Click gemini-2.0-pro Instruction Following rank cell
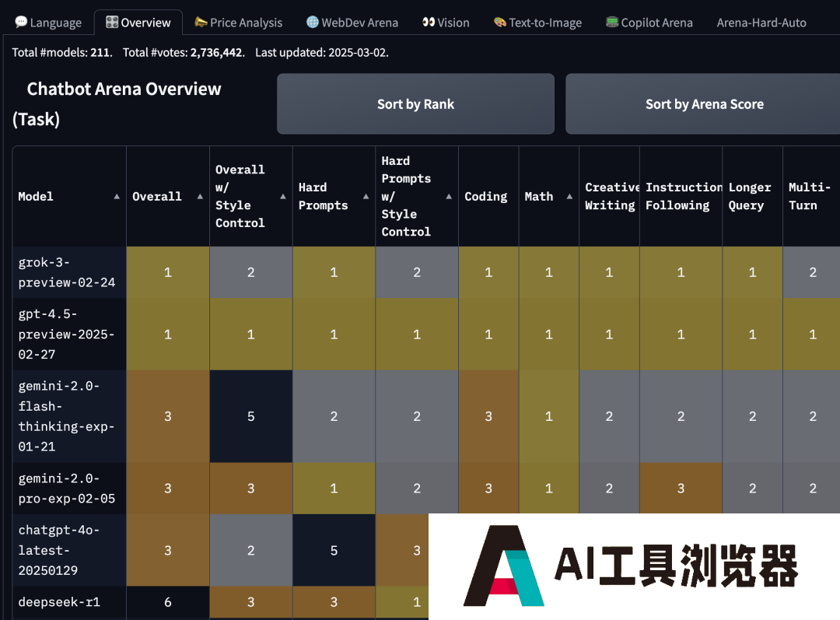The width and height of the screenshot is (840, 620). [681, 489]
